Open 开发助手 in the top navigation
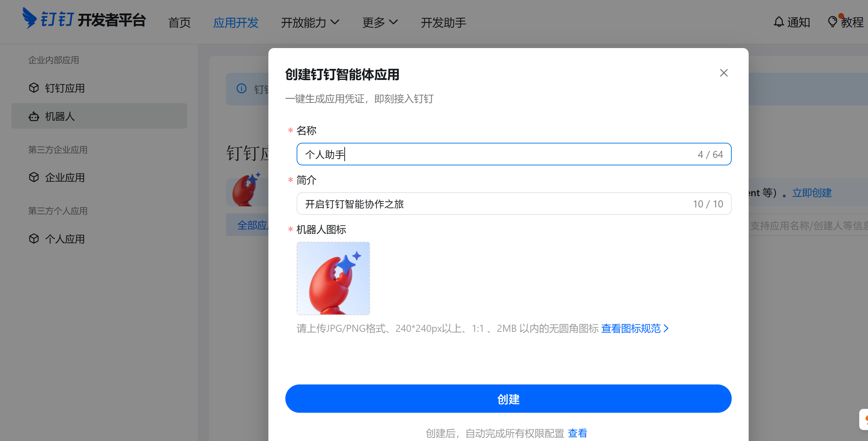Screen dimensions: 868x441 pyautogui.click(x=444, y=23)
